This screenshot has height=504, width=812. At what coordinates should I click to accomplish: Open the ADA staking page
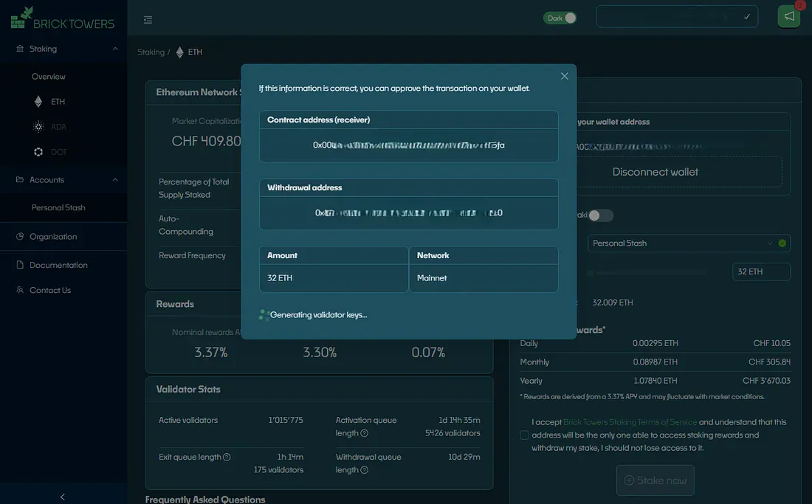[x=58, y=127]
